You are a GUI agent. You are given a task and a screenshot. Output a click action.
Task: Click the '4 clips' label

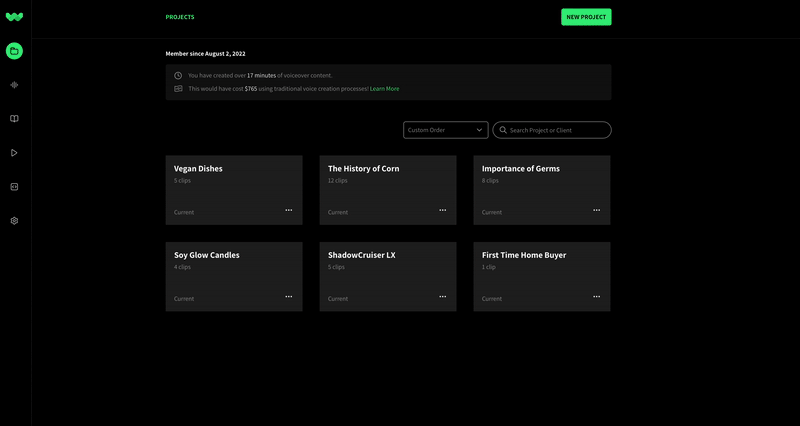pyautogui.click(x=182, y=267)
